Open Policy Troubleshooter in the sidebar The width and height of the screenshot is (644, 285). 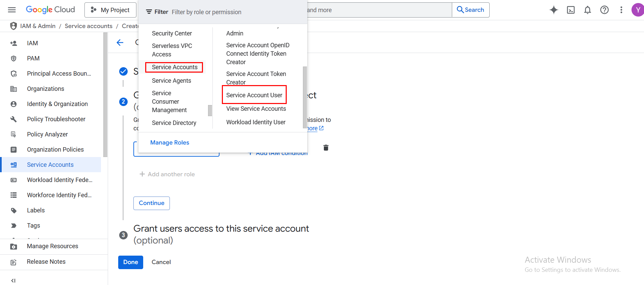[x=56, y=119]
